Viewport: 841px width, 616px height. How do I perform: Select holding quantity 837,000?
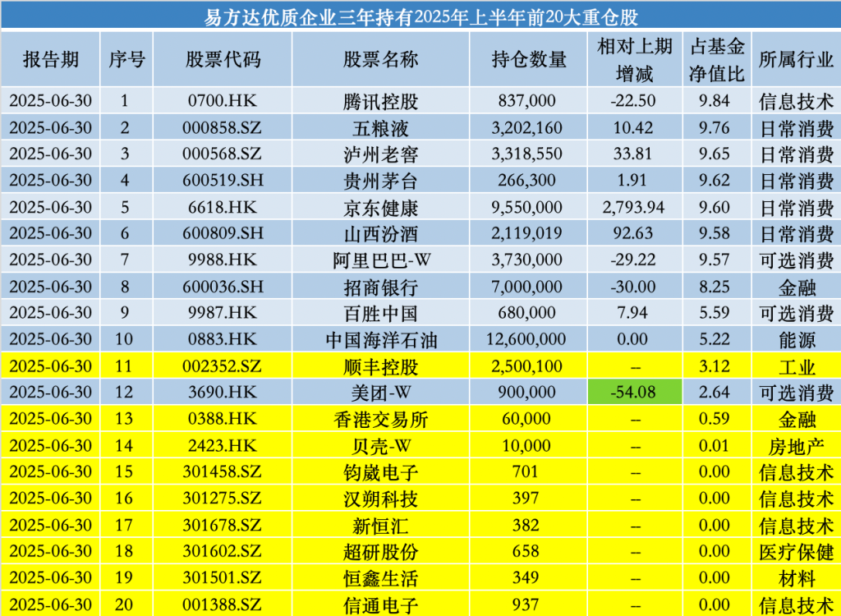526,100
